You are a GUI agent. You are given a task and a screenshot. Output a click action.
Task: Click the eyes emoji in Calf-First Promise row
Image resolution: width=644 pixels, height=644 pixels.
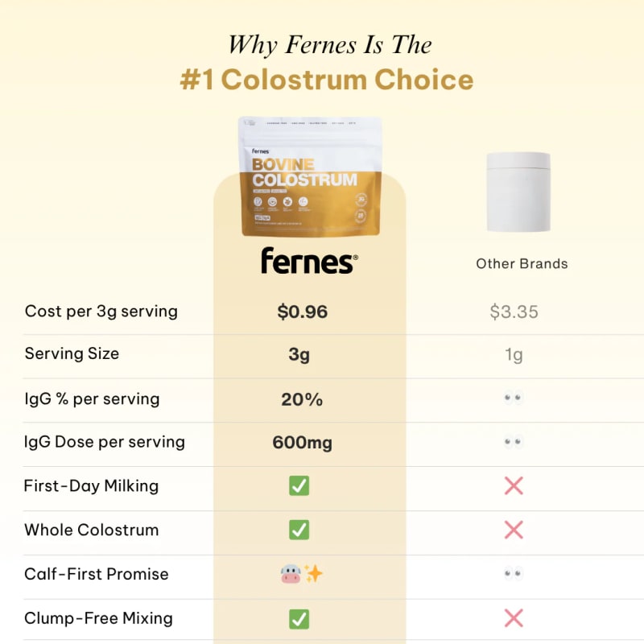tap(514, 574)
